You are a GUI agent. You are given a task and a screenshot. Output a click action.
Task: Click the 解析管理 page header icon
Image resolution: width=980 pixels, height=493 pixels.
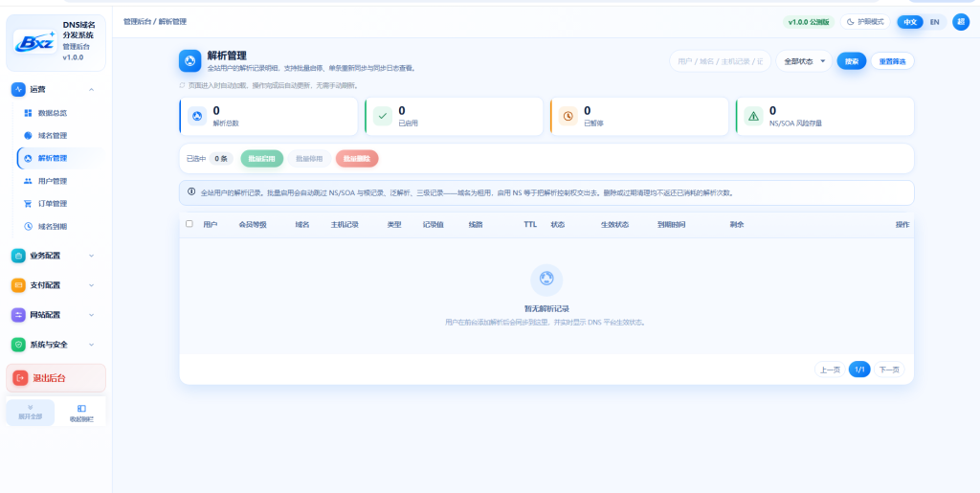[190, 61]
